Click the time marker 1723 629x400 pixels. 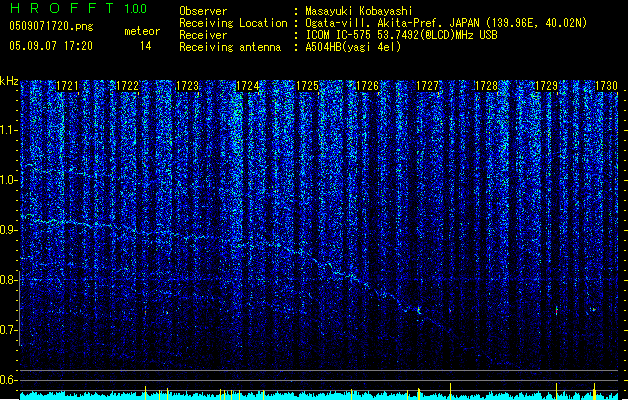click(x=187, y=86)
